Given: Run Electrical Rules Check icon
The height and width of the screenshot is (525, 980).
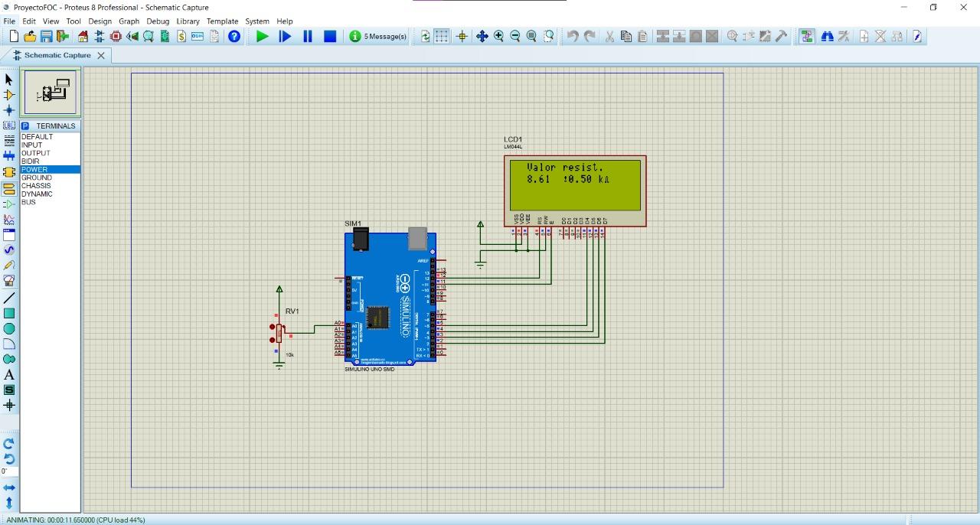Looking at the screenshot, I should (x=916, y=36).
